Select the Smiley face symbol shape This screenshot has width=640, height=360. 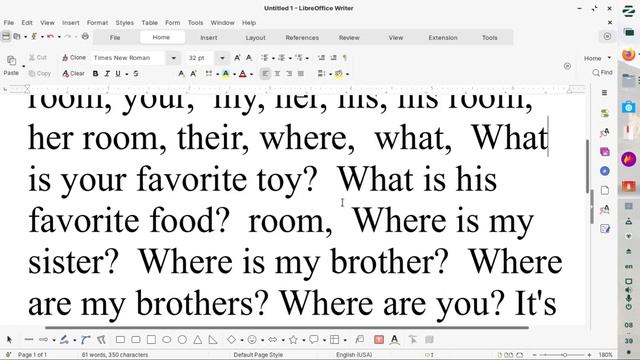[x=252, y=340]
